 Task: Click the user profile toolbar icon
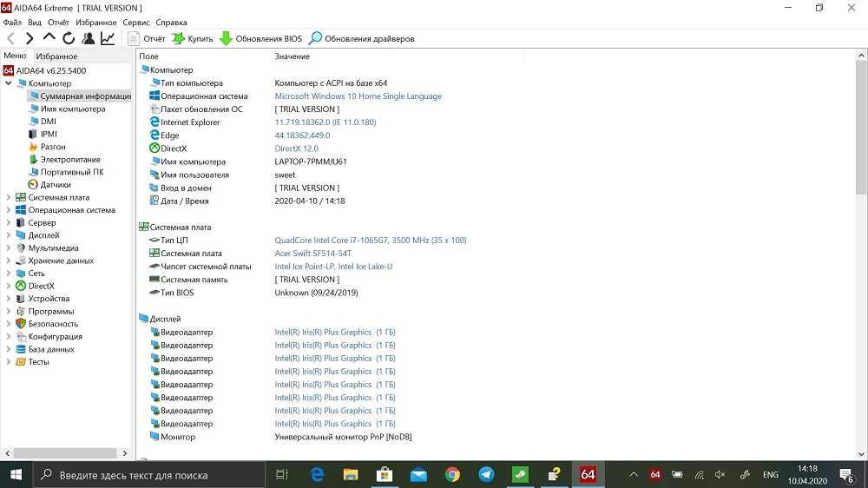click(x=88, y=38)
